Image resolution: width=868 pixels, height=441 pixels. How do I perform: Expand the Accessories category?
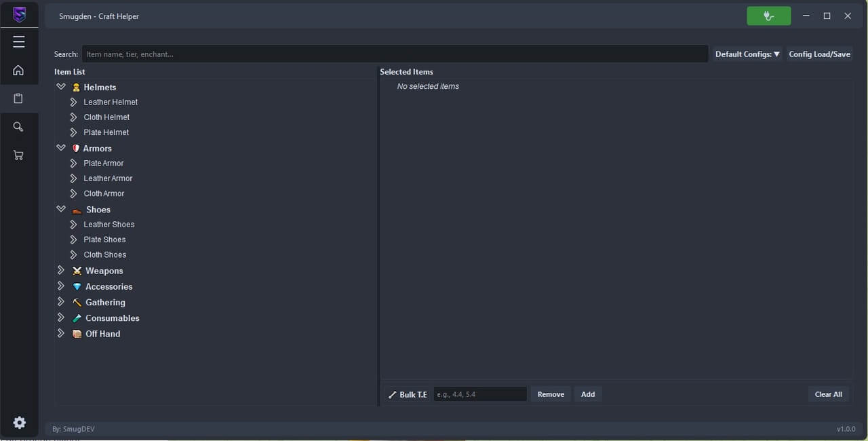[x=61, y=286]
